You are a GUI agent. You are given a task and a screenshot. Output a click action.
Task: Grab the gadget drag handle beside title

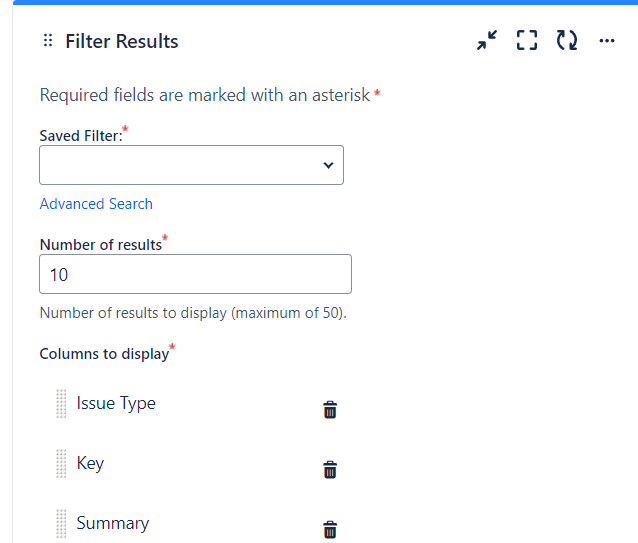48,41
